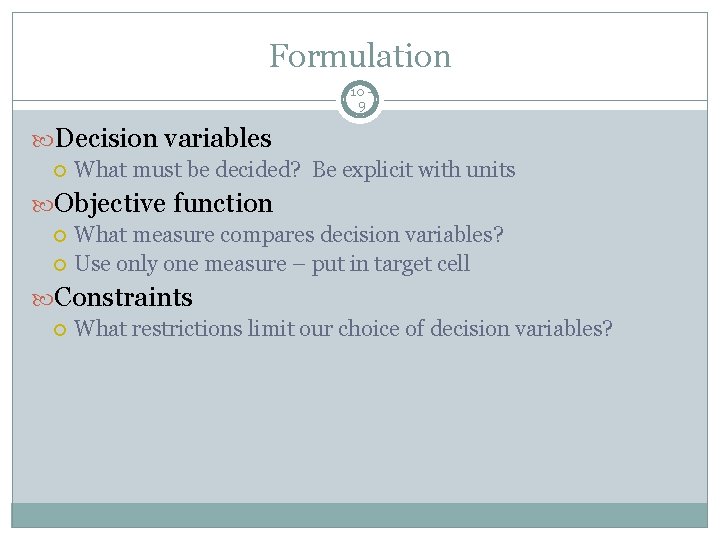Click the Objective function heading

[164, 203]
